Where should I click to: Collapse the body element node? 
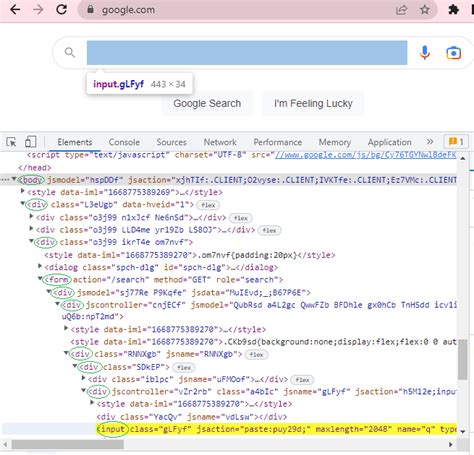coord(14,179)
